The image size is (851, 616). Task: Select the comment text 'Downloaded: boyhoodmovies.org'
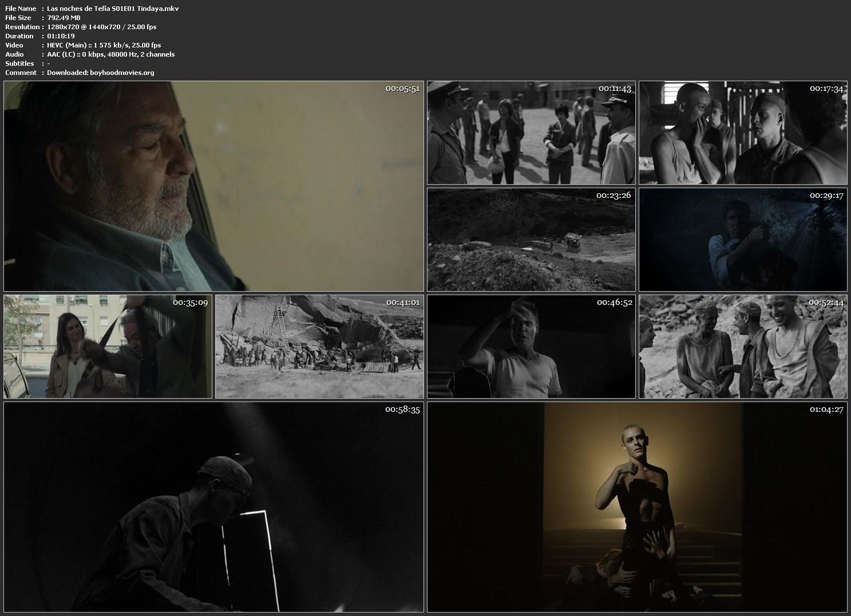[x=100, y=73]
